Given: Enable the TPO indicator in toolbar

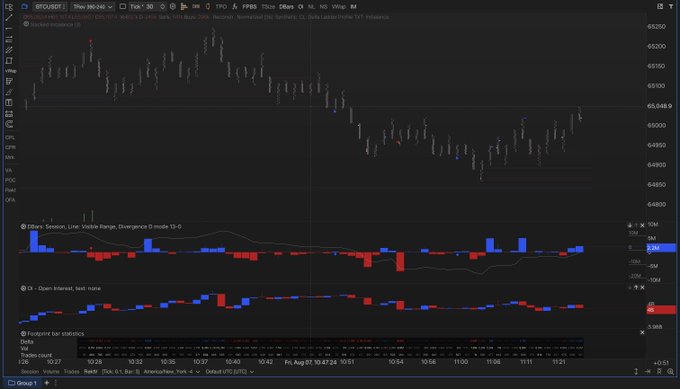Looking at the screenshot, I should point(221,7).
